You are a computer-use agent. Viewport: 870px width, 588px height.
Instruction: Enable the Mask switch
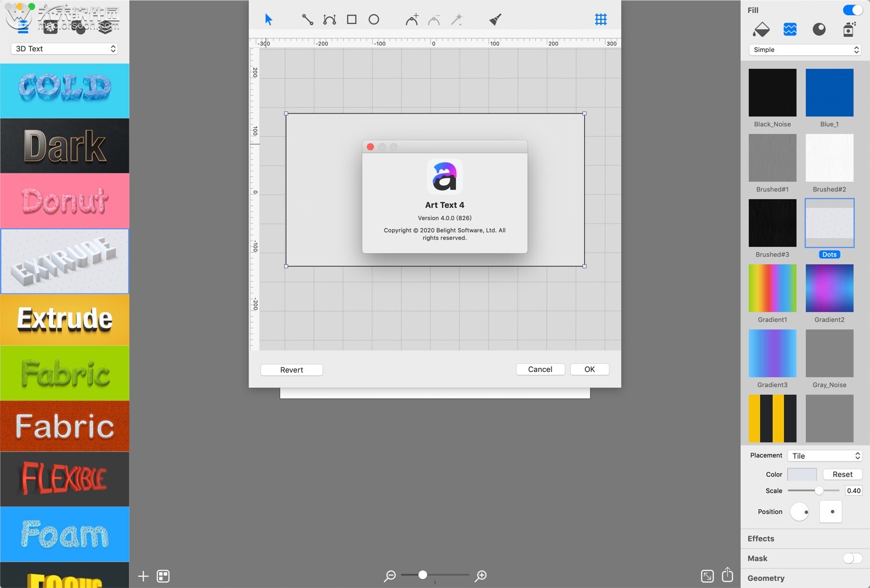coord(853,558)
